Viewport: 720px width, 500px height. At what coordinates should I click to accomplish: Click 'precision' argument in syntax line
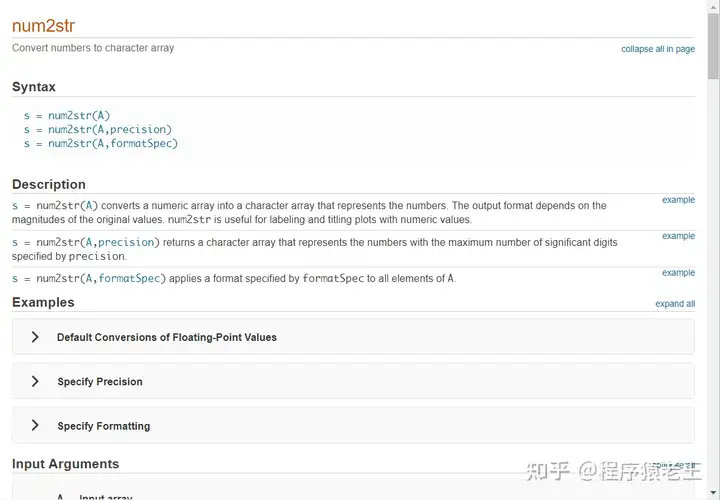click(140, 129)
